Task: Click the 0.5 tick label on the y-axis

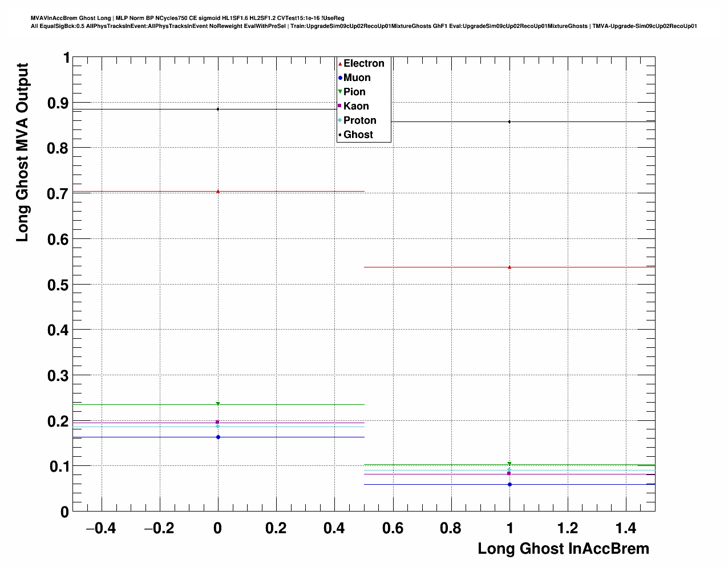Action: tap(58, 285)
